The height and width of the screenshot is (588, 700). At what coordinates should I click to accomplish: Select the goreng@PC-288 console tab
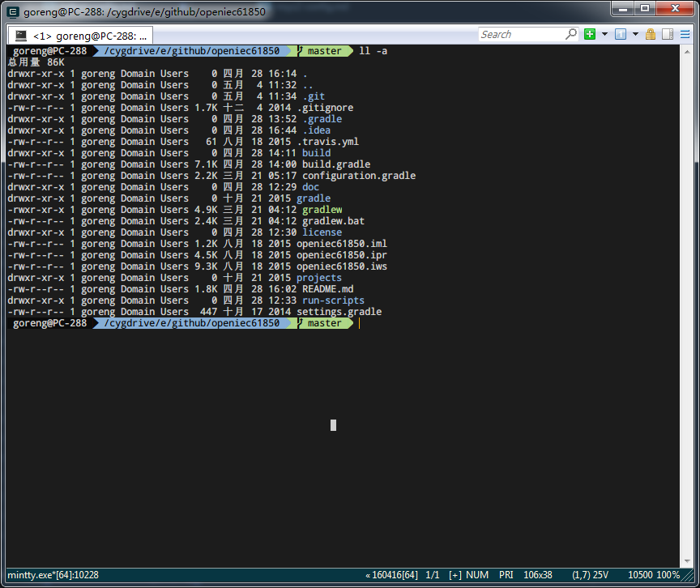(89, 36)
